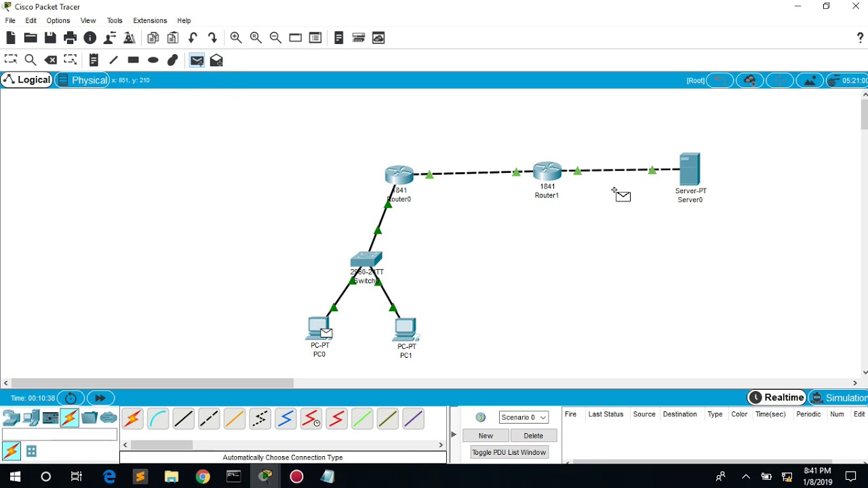The image size is (868, 488).
Task: Redo the last action
Action: [212, 38]
